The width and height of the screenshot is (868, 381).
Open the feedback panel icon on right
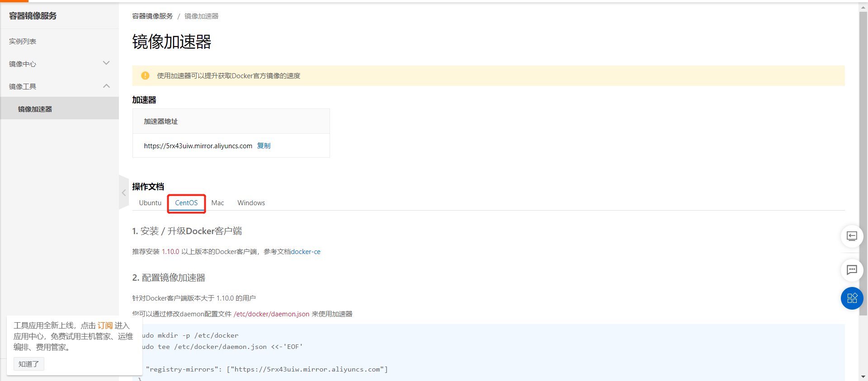coord(852,236)
